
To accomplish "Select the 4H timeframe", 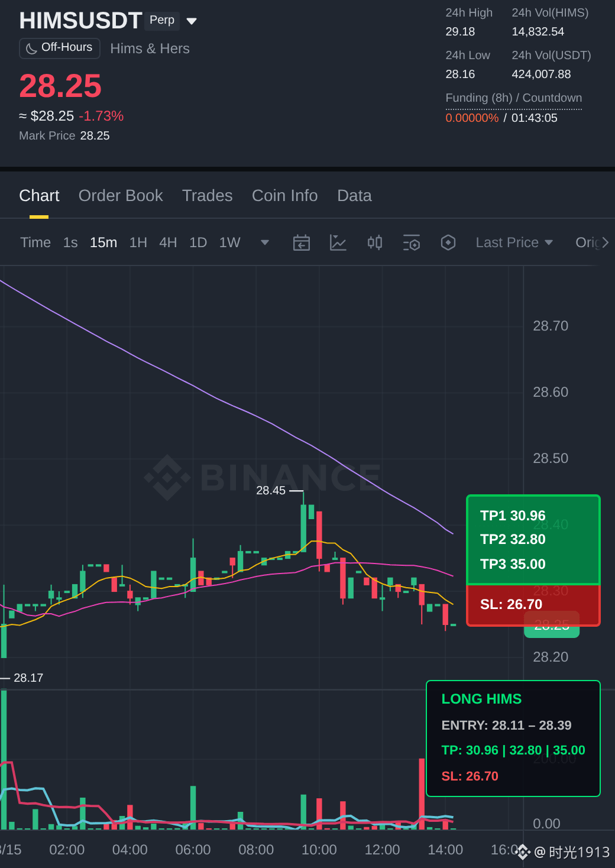I will coord(168,242).
